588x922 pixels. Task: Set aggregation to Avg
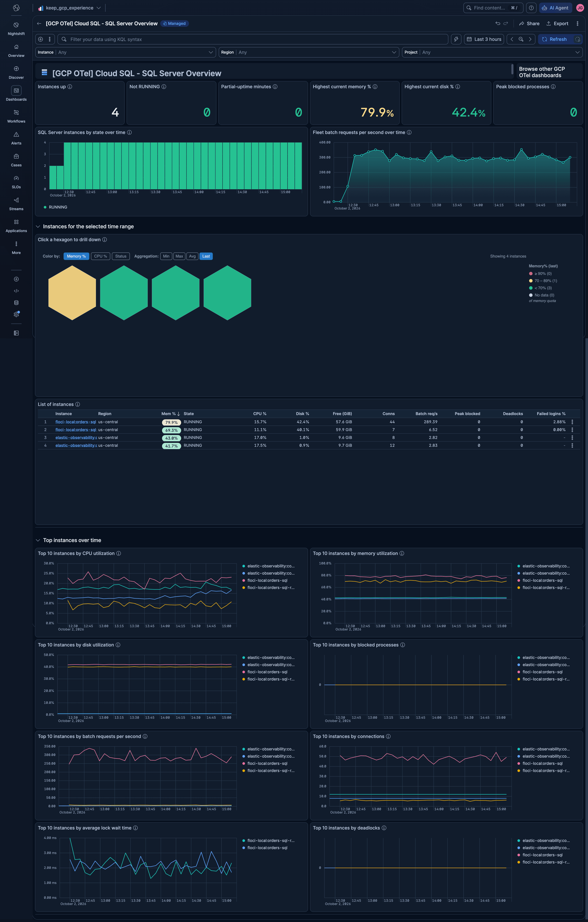(192, 256)
